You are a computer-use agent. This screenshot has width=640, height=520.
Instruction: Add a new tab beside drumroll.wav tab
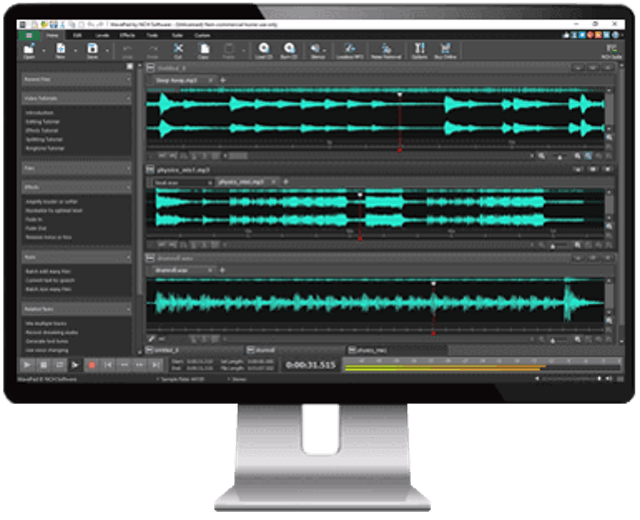(x=222, y=270)
